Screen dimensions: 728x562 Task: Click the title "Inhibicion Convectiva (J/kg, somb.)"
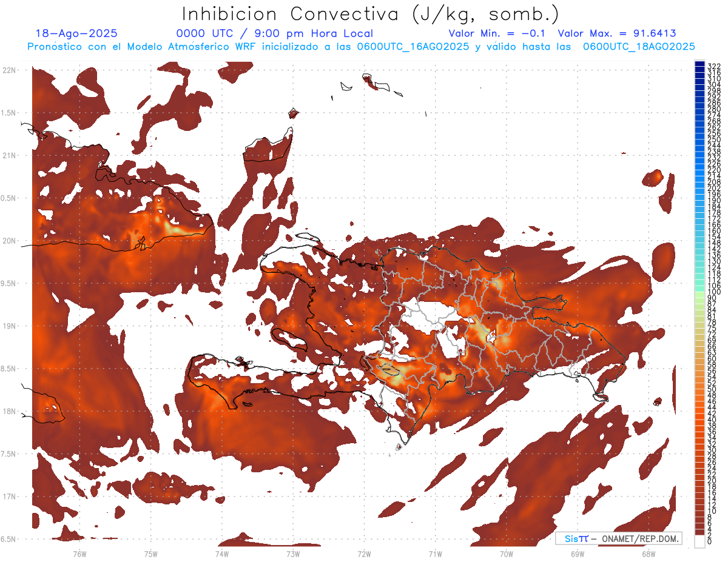tap(370, 14)
